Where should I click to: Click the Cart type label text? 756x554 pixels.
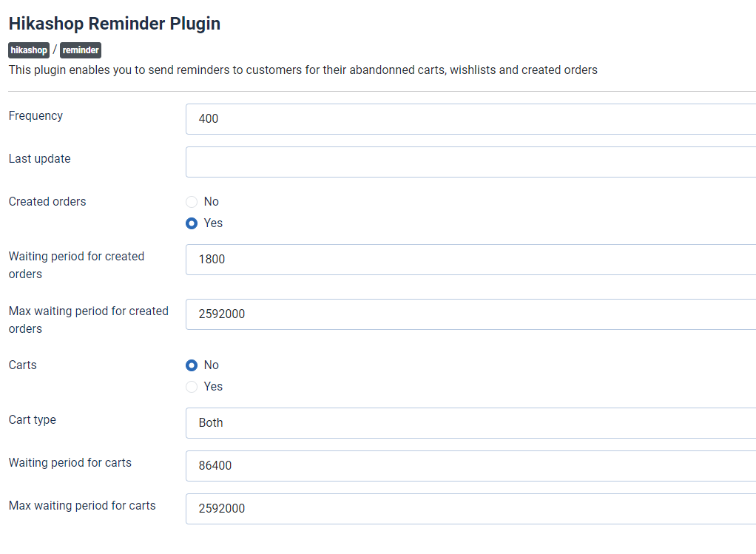point(33,420)
